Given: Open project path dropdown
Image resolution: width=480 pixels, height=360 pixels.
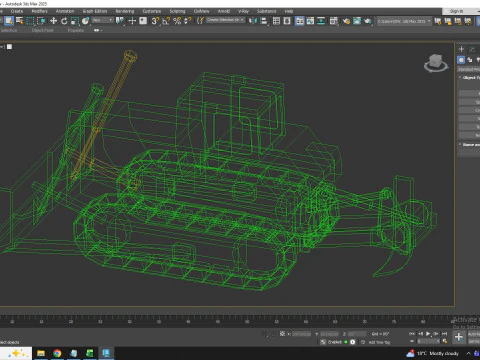Looking at the screenshot, I should [404, 21].
